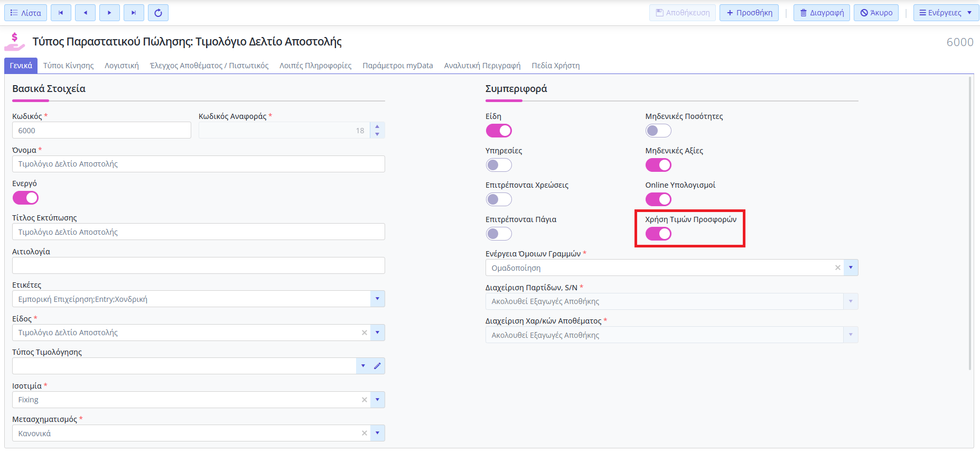
Task: Clear the Ισοτιμία Fixing value with X
Action: click(364, 400)
